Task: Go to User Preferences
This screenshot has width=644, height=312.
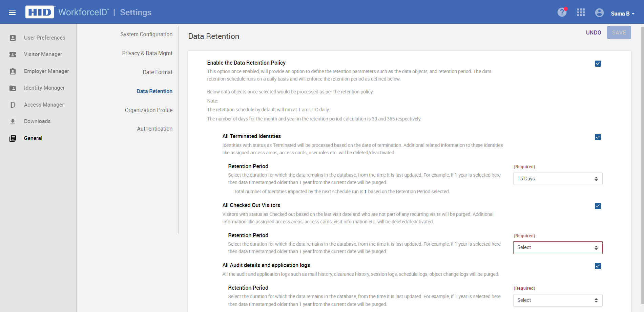Action: point(44,38)
